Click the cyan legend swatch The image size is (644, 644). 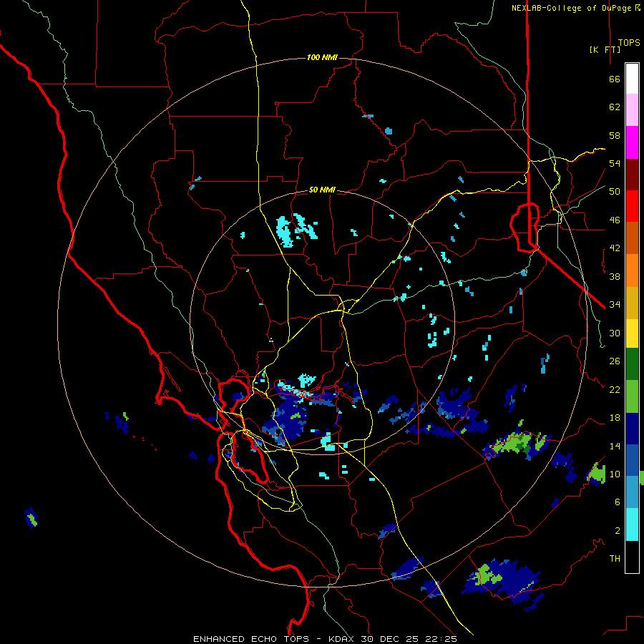point(632,525)
